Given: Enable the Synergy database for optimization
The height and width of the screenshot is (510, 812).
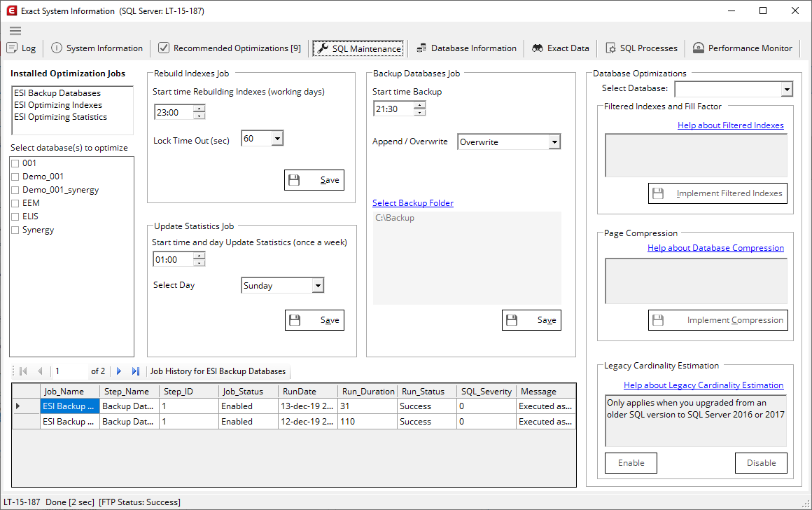Looking at the screenshot, I should [x=15, y=229].
